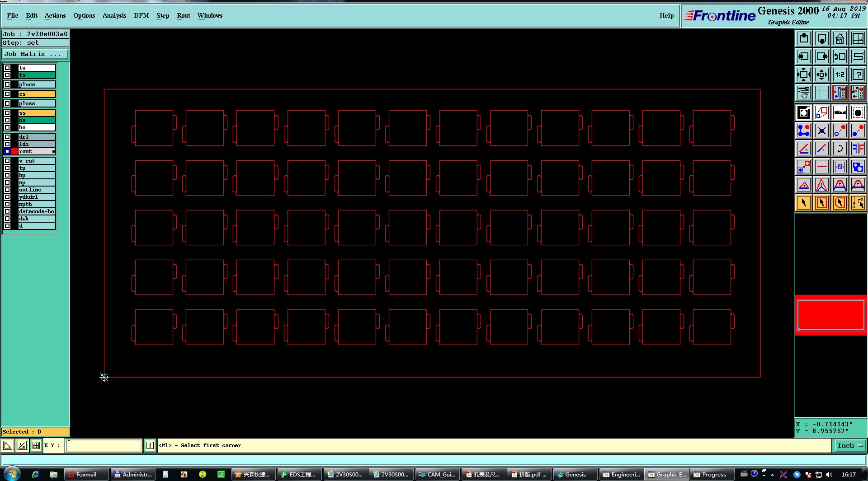Toggle the grid display icon
The width and height of the screenshot is (868, 481).
[x=822, y=93]
